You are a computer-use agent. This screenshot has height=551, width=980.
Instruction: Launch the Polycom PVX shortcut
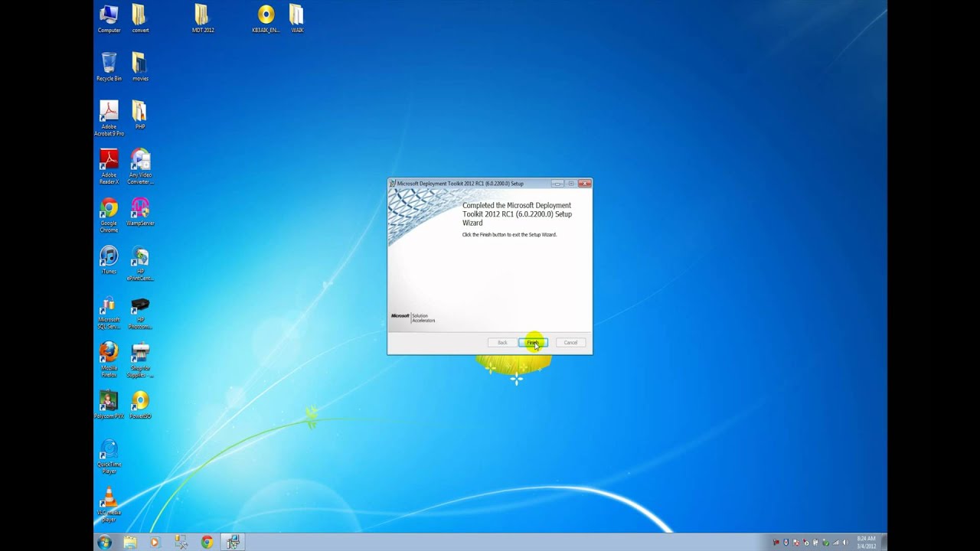(x=109, y=404)
